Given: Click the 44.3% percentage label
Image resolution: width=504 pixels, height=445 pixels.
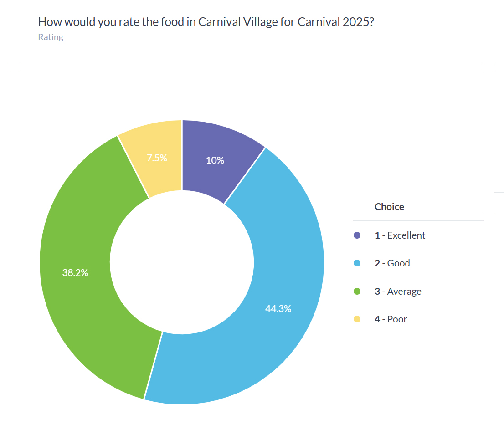Looking at the screenshot, I should coord(278,309).
